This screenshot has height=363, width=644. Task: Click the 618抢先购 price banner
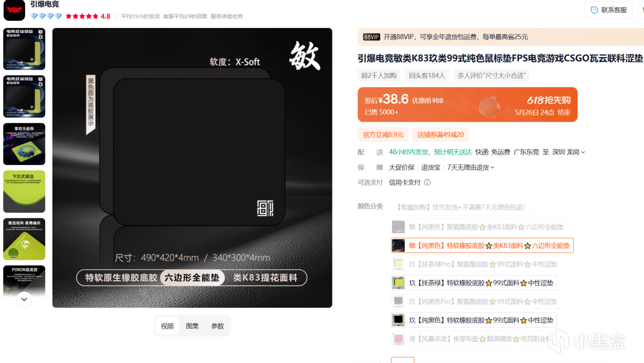(x=467, y=104)
